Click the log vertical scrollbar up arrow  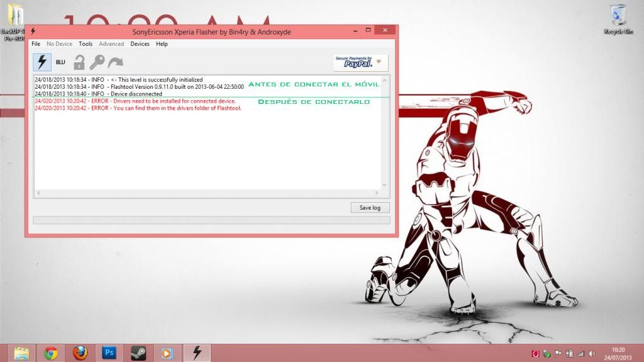pos(384,81)
